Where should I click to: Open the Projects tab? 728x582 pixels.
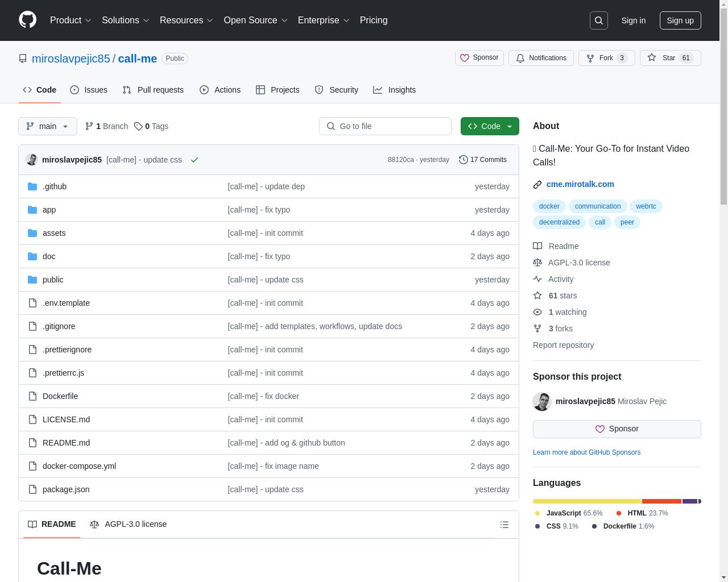278,90
